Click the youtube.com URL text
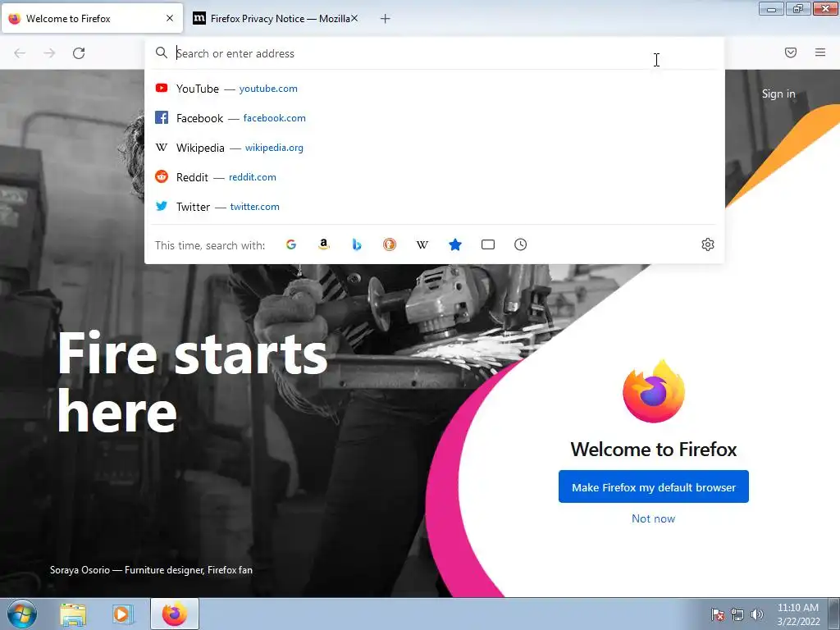The width and height of the screenshot is (840, 630). tap(268, 89)
